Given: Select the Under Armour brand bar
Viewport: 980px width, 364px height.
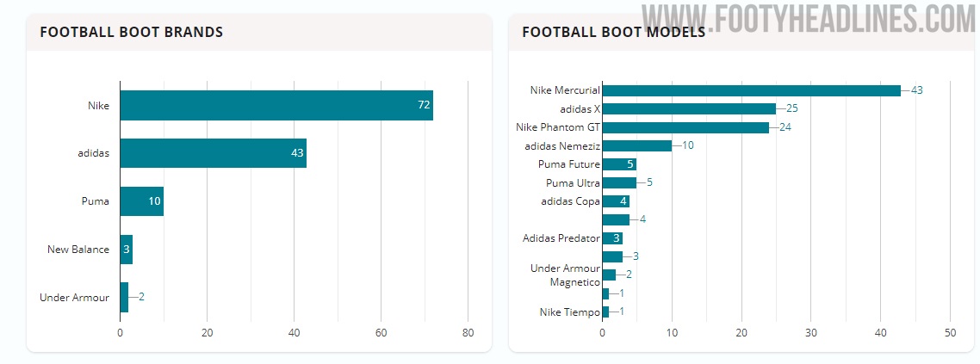Looking at the screenshot, I should click(124, 298).
